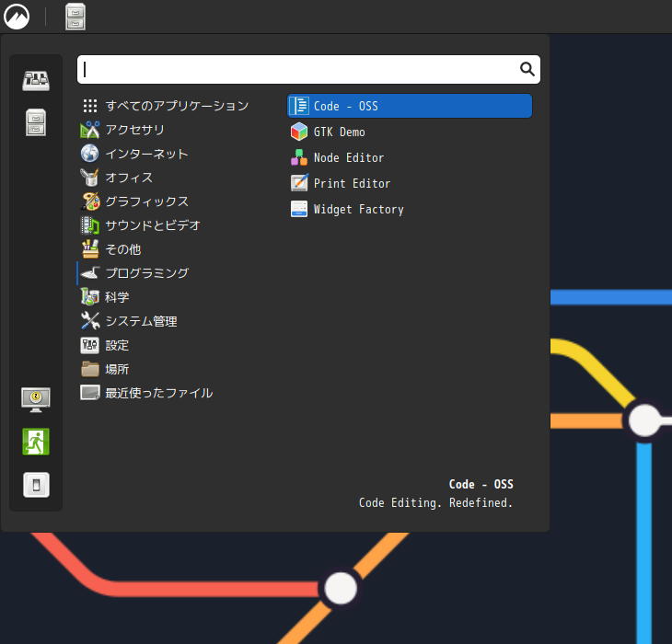Click the Node Editor blocks icon
The image size is (672, 644).
click(x=299, y=157)
